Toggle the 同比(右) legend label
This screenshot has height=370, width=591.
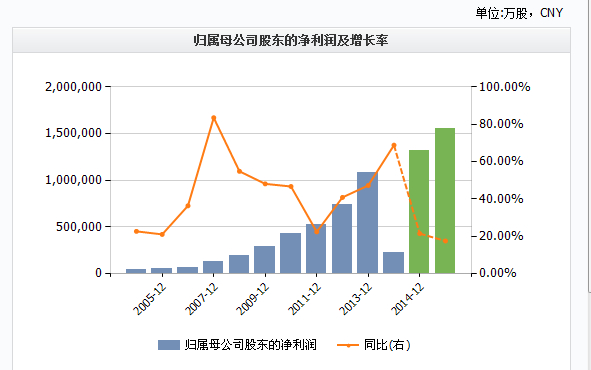pos(387,345)
